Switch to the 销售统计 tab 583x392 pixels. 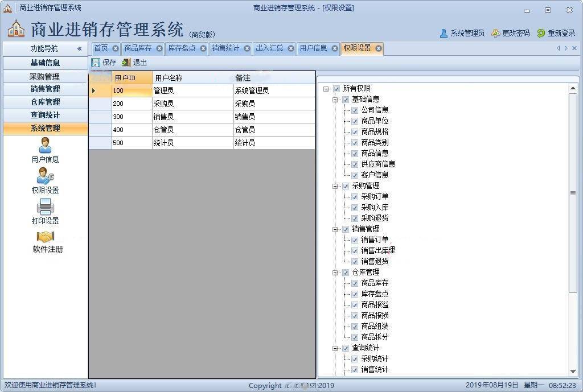[x=225, y=48]
